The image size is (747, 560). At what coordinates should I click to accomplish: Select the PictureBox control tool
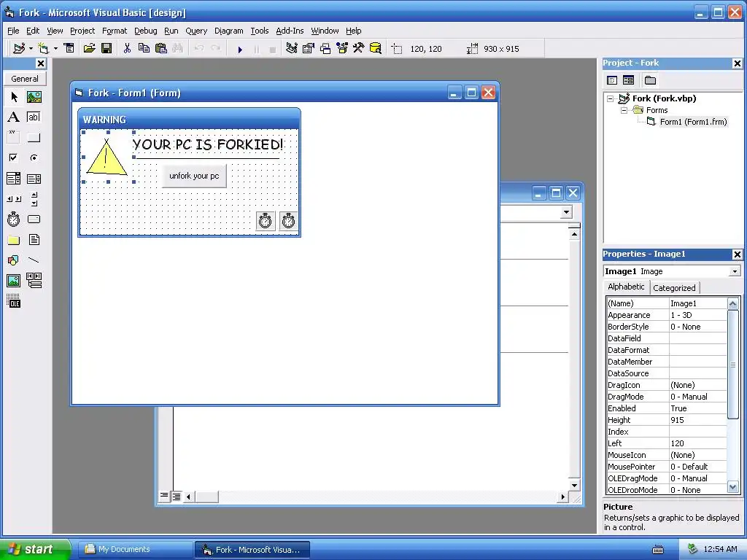34,97
